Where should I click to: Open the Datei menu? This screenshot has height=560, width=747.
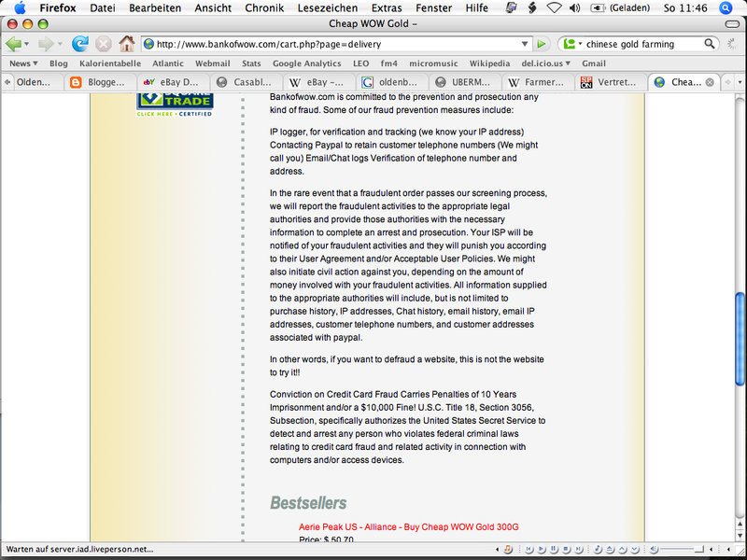(x=102, y=7)
